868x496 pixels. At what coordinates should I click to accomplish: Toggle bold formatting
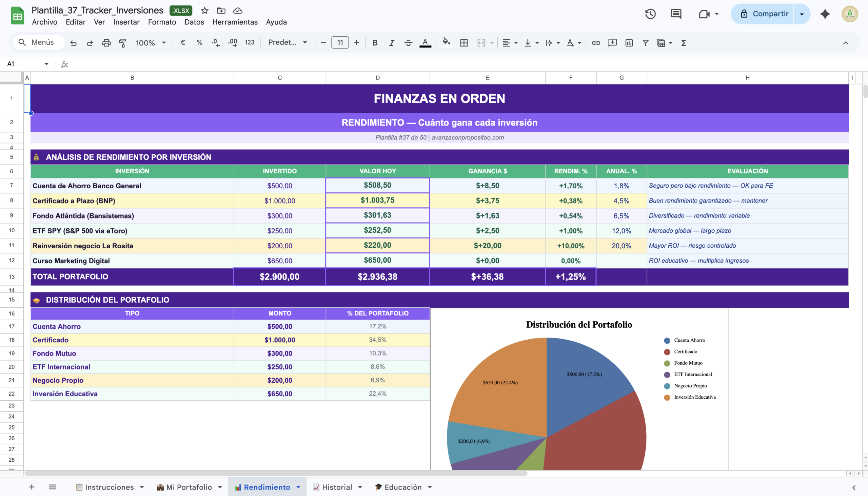[375, 43]
